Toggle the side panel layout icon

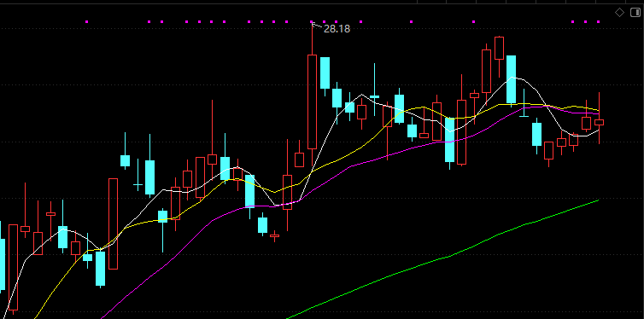point(635,13)
